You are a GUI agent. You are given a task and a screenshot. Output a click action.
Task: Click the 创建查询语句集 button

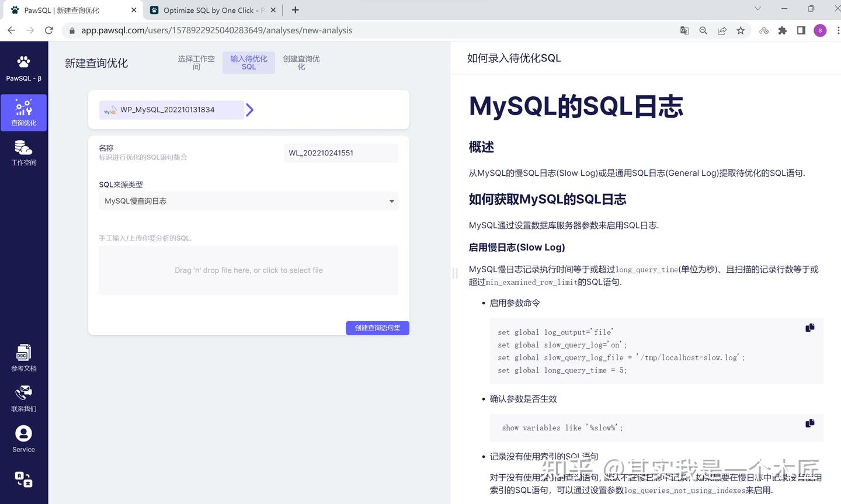pyautogui.click(x=377, y=328)
